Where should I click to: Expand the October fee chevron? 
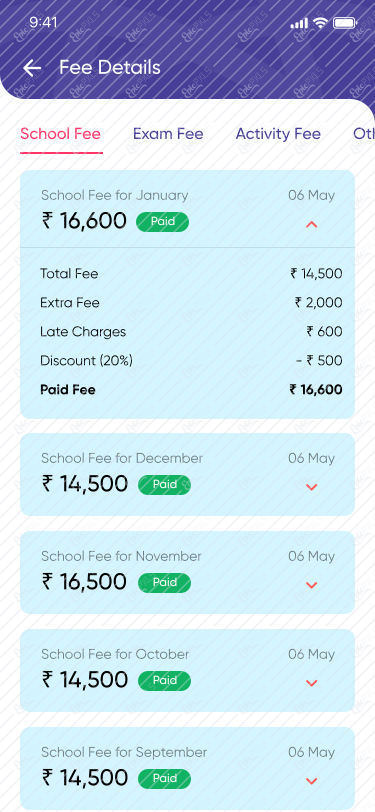coord(311,683)
